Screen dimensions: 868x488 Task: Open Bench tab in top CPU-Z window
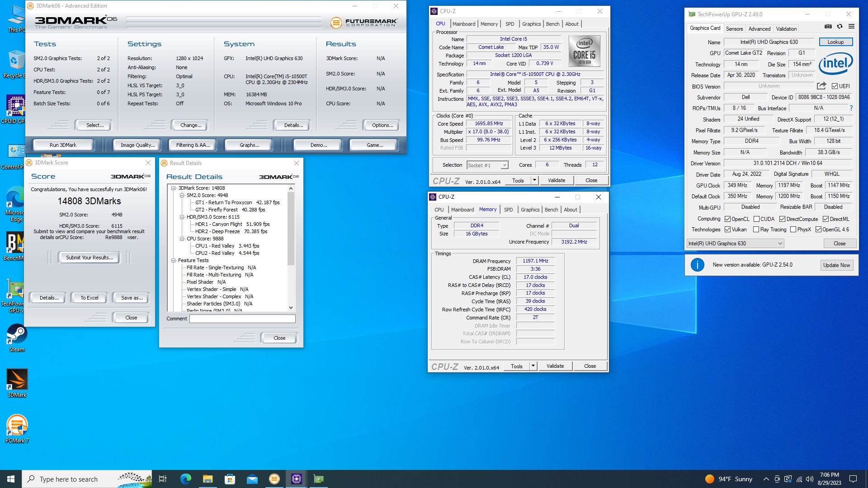pos(552,24)
